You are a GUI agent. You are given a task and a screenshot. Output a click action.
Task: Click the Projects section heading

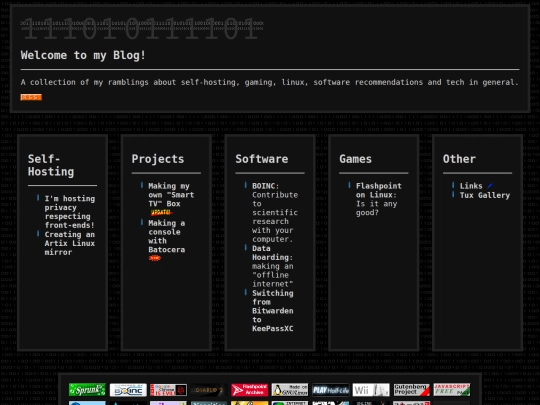(x=158, y=159)
